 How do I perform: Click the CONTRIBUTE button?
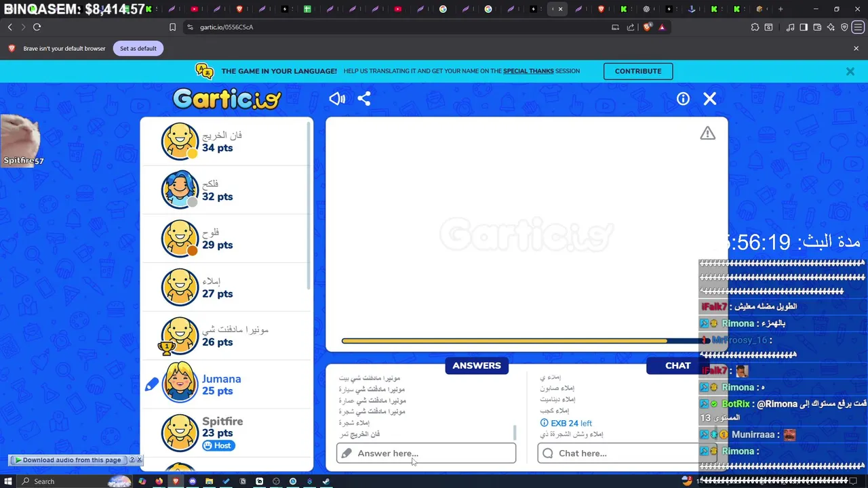(638, 71)
